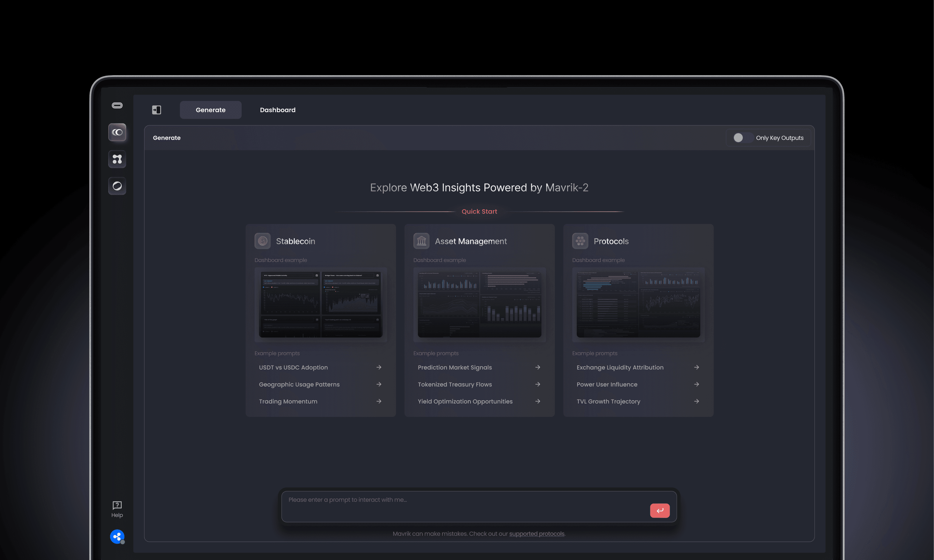The width and height of the screenshot is (934, 560).
Task: Open the circular orbit sidebar icon
Action: pyautogui.click(x=117, y=186)
